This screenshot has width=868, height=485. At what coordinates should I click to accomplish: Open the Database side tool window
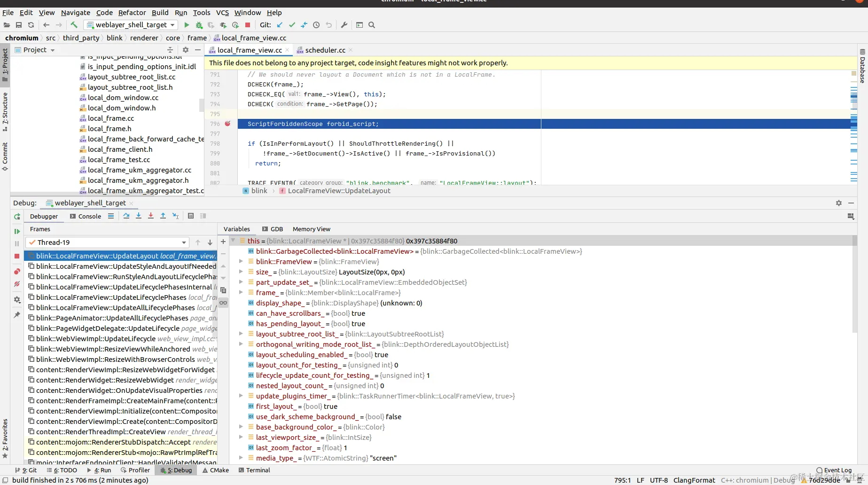(863, 66)
